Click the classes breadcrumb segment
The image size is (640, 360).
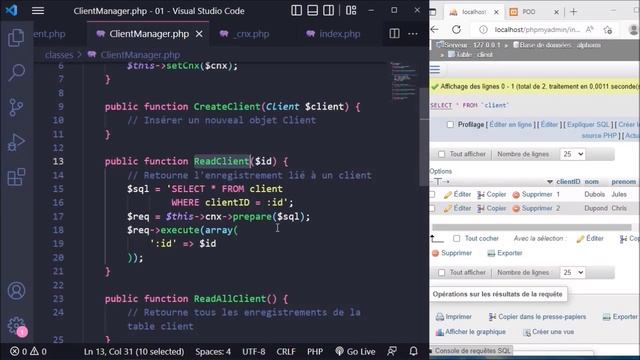coord(59,55)
